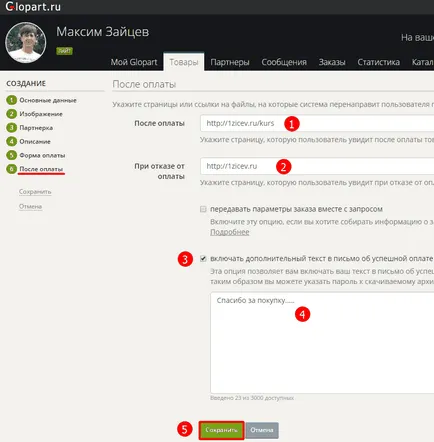The height and width of the screenshot is (442, 434).
Task: Open Максим Зайцев profile avatar
Action: (x=26, y=43)
